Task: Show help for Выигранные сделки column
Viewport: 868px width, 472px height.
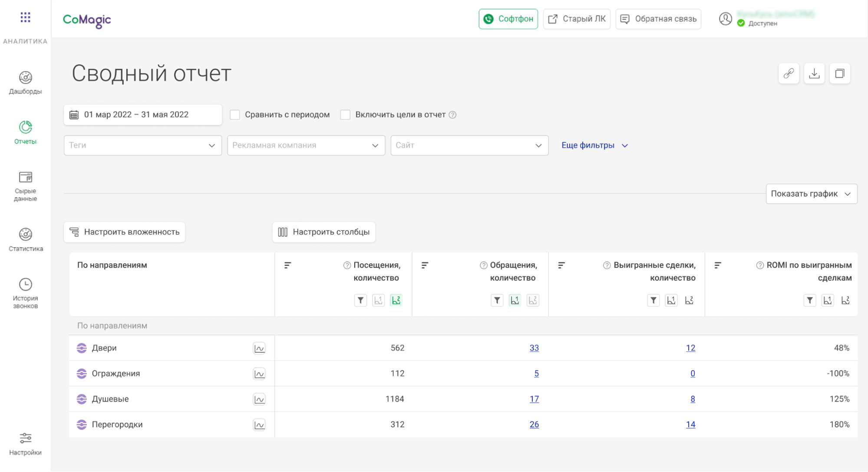Action: 607,265
